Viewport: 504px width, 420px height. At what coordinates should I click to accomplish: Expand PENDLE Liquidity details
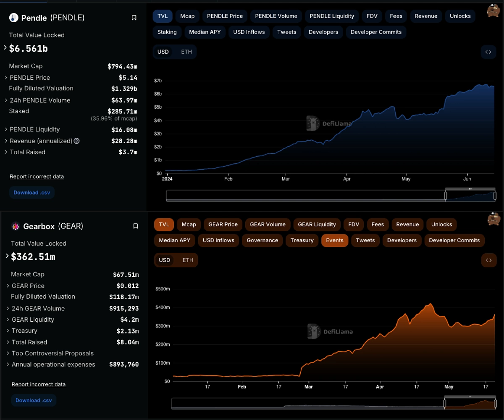tap(6, 129)
